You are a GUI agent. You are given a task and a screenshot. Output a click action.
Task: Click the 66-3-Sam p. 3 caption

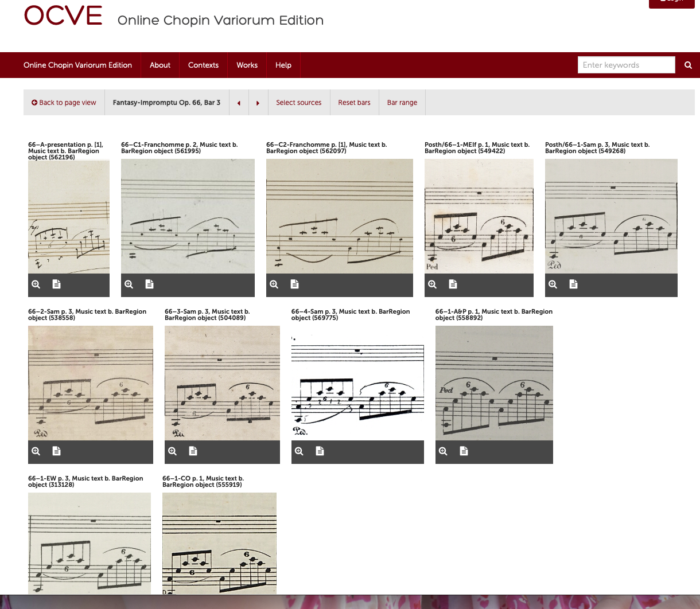click(207, 315)
